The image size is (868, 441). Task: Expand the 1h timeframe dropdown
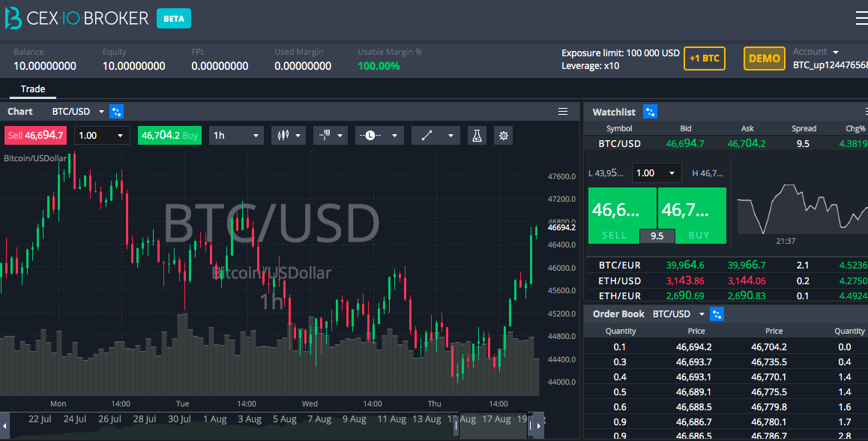pyautogui.click(x=235, y=136)
